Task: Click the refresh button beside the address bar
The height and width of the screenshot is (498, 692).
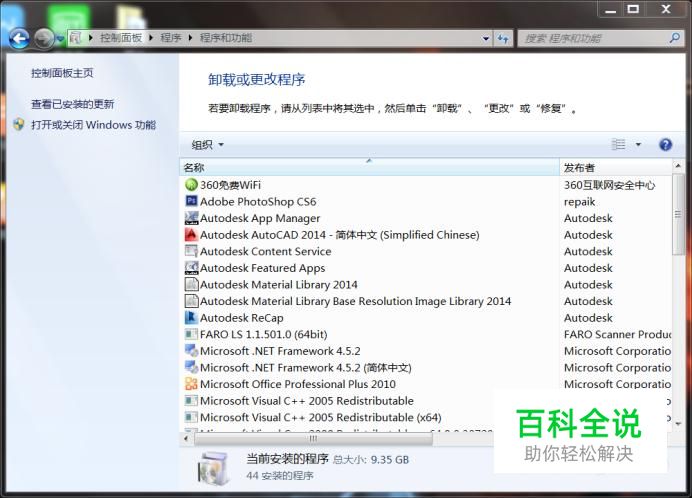Action: [503, 38]
